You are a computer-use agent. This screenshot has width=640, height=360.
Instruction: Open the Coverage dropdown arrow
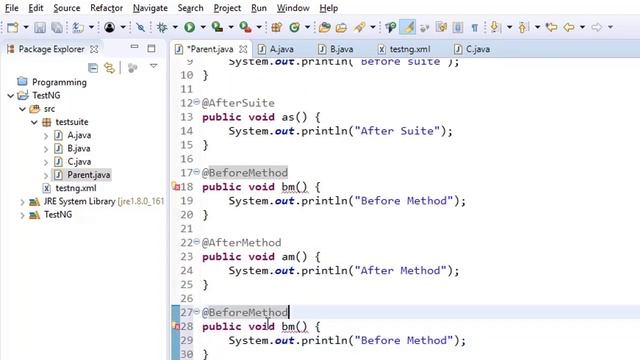point(231,27)
